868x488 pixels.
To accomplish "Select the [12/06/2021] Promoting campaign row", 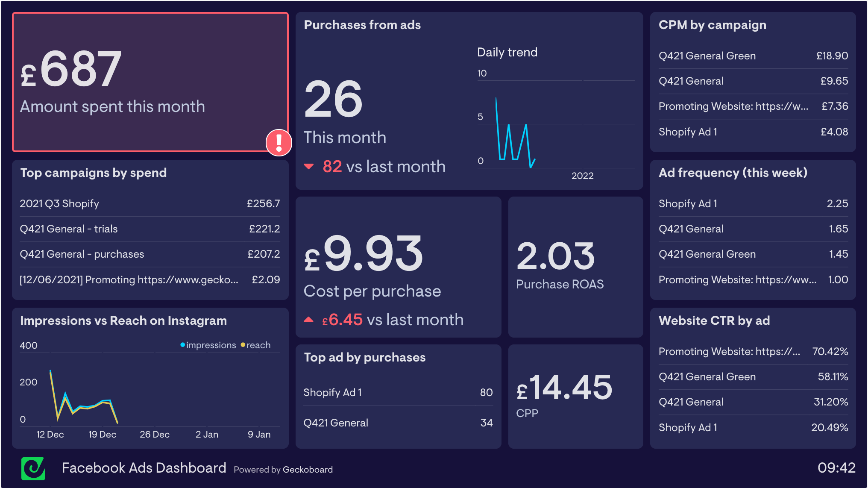I will 150,280.
